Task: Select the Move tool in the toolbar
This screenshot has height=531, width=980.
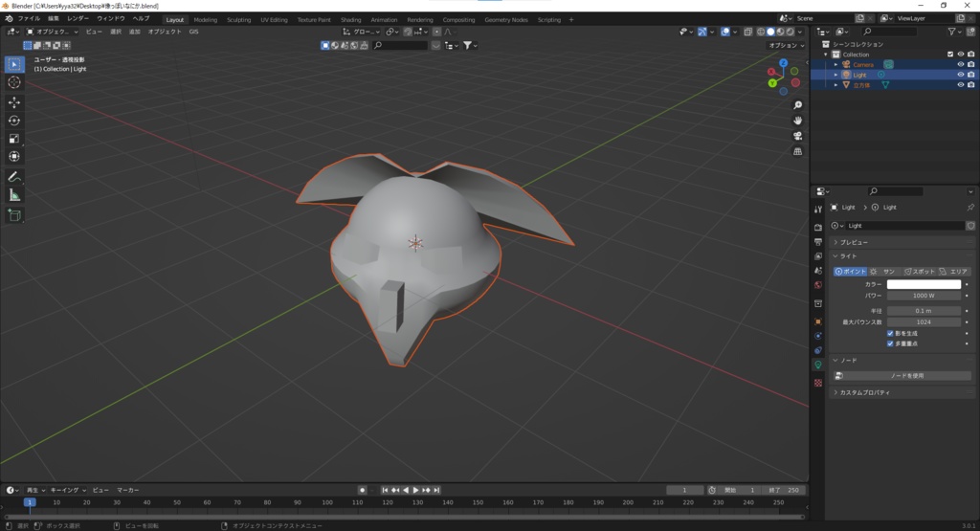Action: (x=14, y=102)
